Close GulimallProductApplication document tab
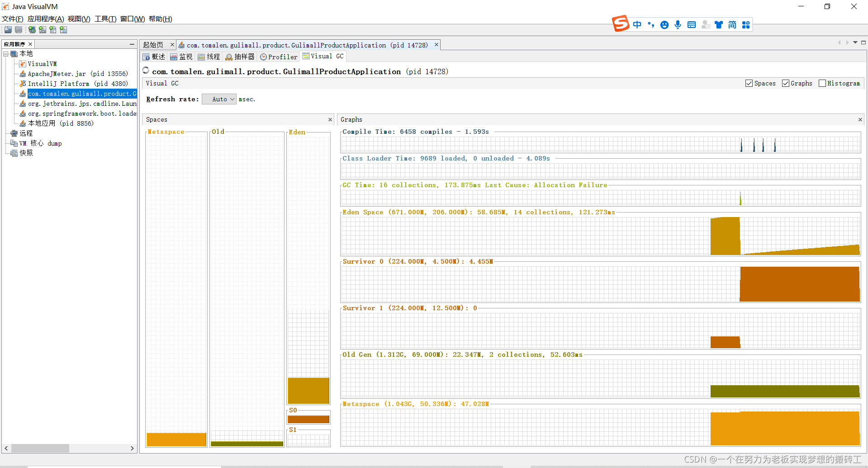The width and height of the screenshot is (868, 468). pyautogui.click(x=436, y=44)
